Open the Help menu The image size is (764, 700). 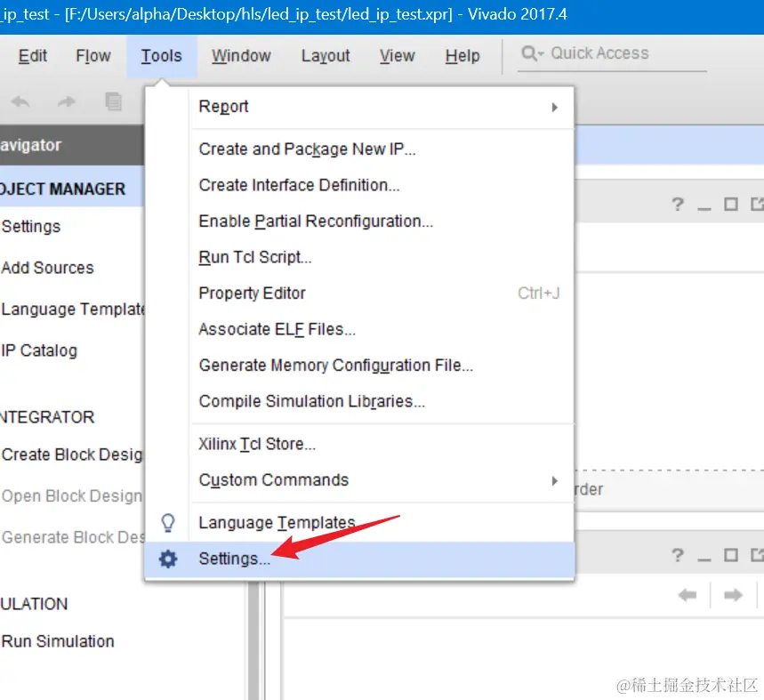click(x=462, y=56)
